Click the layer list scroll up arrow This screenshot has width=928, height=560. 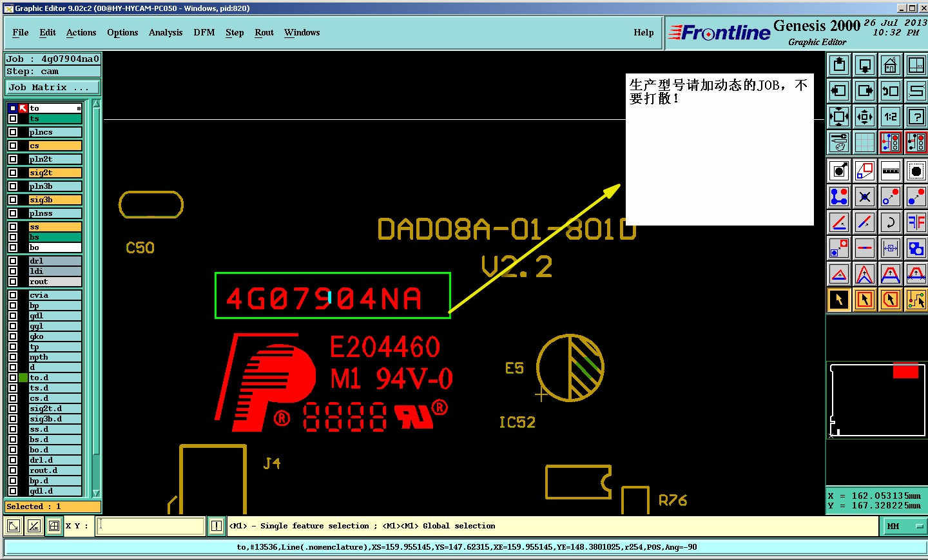[x=96, y=104]
